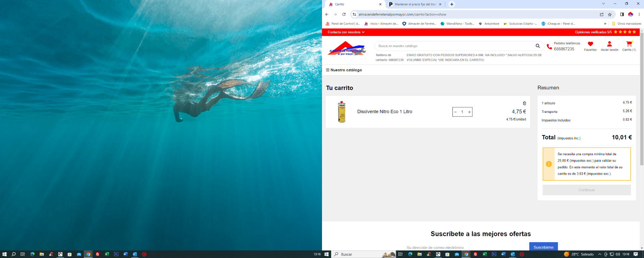The image size is (644, 258).
Task: Click the 'Tu carrito' heading
Action: pyautogui.click(x=339, y=88)
